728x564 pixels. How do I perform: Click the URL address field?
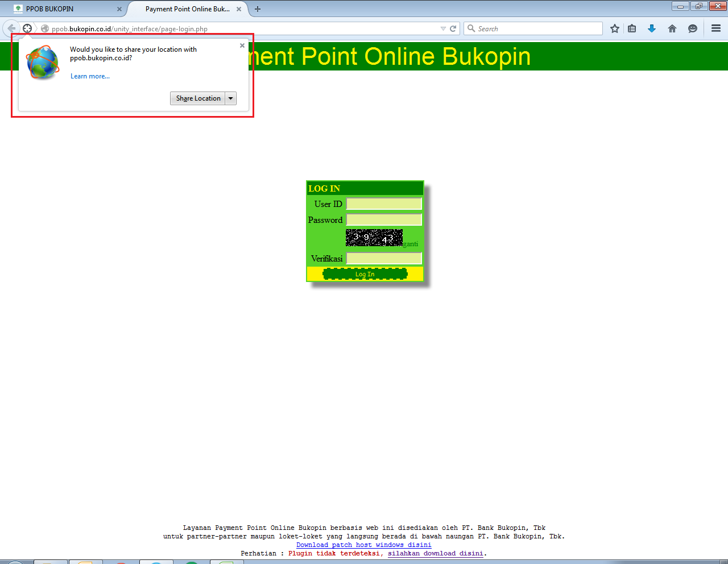point(245,28)
